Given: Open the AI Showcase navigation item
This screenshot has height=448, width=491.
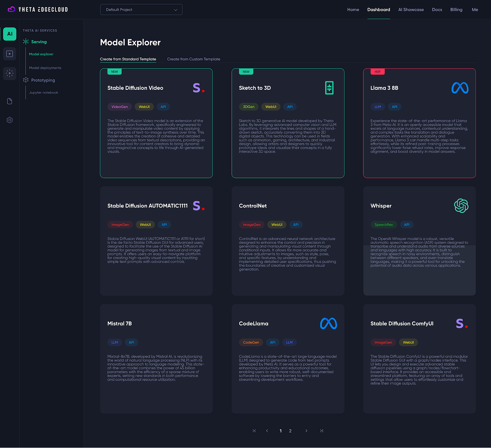Looking at the screenshot, I should (x=411, y=9).
